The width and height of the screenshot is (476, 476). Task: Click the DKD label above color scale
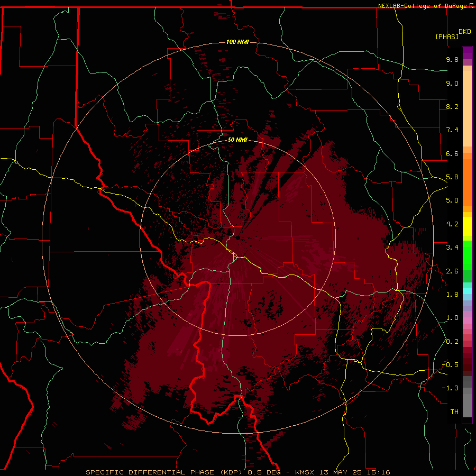(465, 32)
